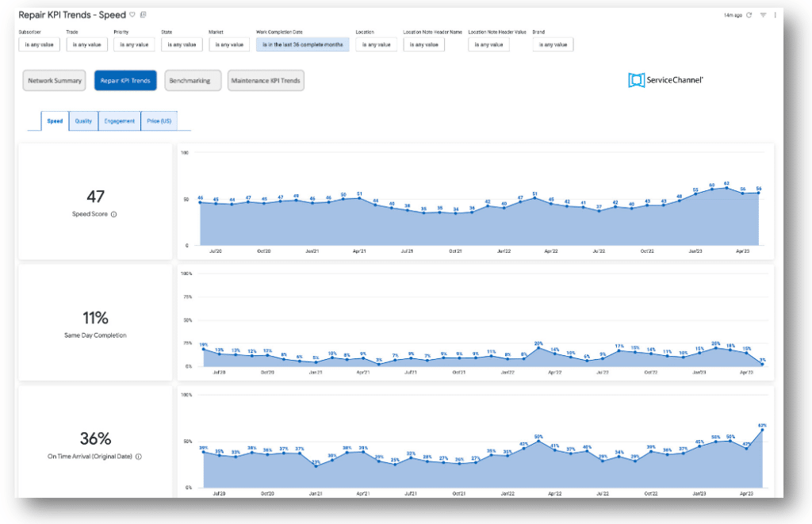Open the Subscriber filter dropdown

38,44
